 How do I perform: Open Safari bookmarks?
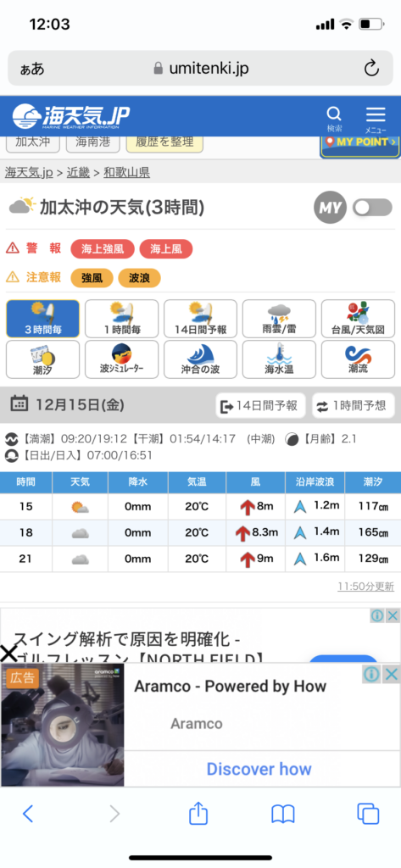coord(282,813)
